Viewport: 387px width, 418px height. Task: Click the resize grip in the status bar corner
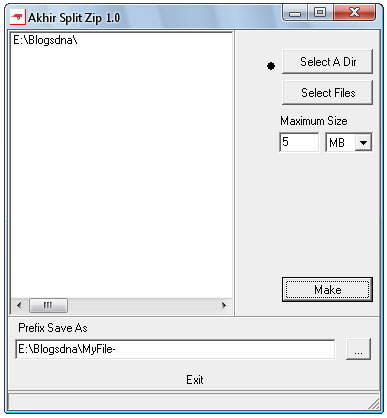[374, 404]
